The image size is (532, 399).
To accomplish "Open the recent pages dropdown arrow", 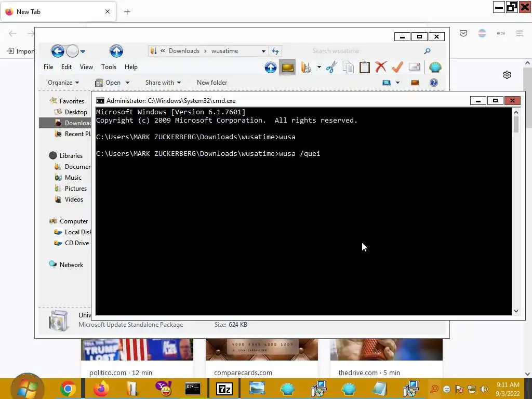I will 83,51.
